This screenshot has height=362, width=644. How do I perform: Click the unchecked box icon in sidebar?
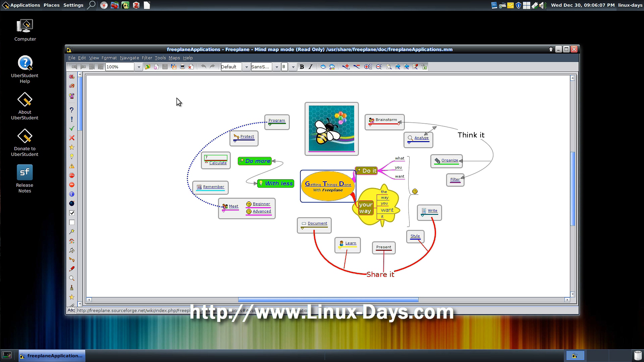71,222
